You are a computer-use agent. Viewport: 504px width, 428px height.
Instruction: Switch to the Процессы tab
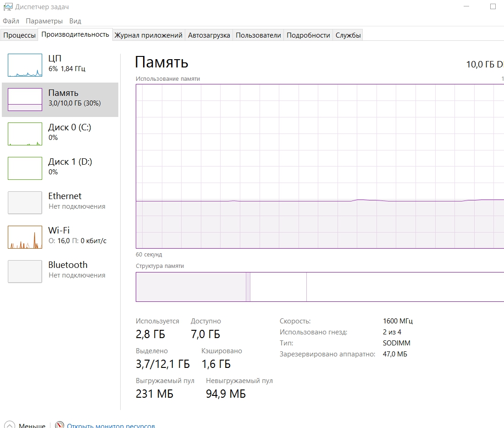[19, 35]
